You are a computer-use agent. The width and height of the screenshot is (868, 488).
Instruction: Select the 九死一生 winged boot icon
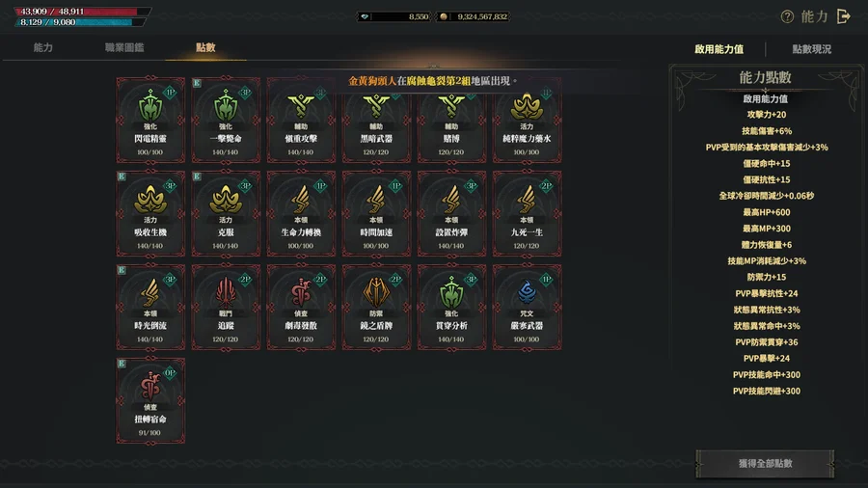(527, 200)
